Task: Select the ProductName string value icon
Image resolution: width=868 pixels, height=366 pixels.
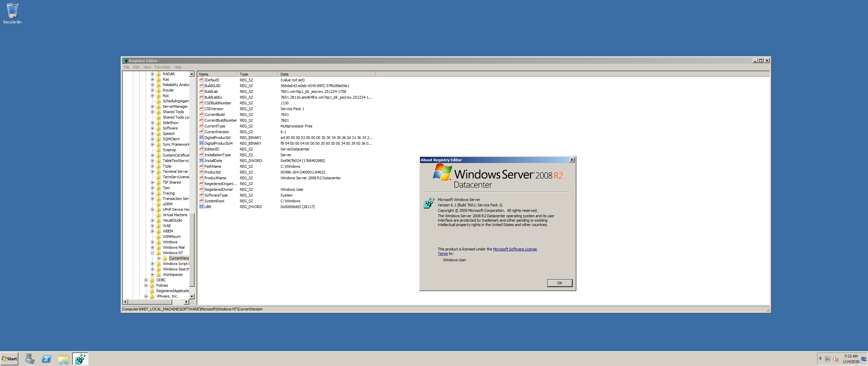Action: pos(201,178)
